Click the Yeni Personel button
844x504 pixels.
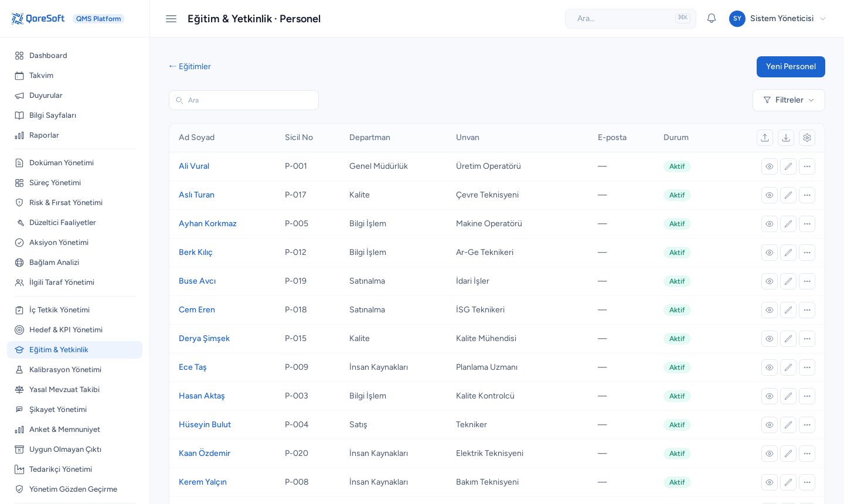click(x=791, y=67)
